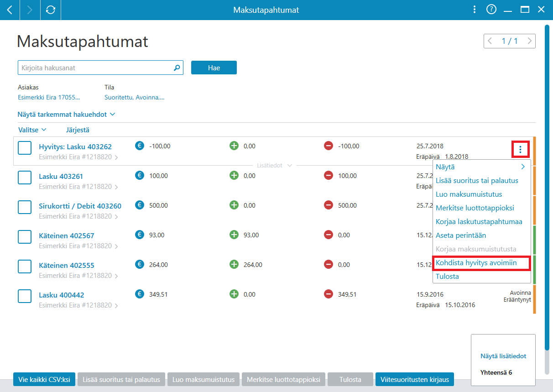The image size is (553, 392).
Task: Click Vie kaikki CSV:ksi button
Action: click(44, 379)
